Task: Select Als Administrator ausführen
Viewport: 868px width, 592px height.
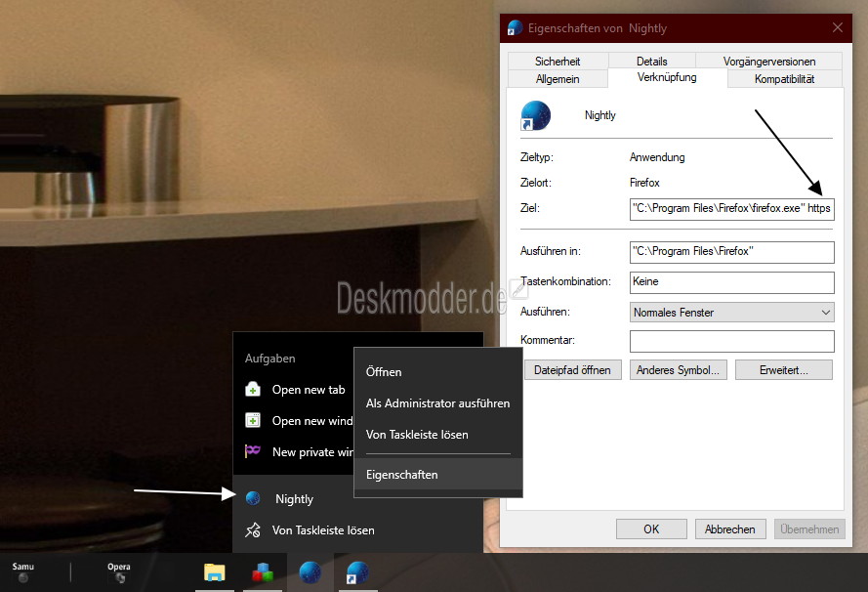Action: point(437,403)
